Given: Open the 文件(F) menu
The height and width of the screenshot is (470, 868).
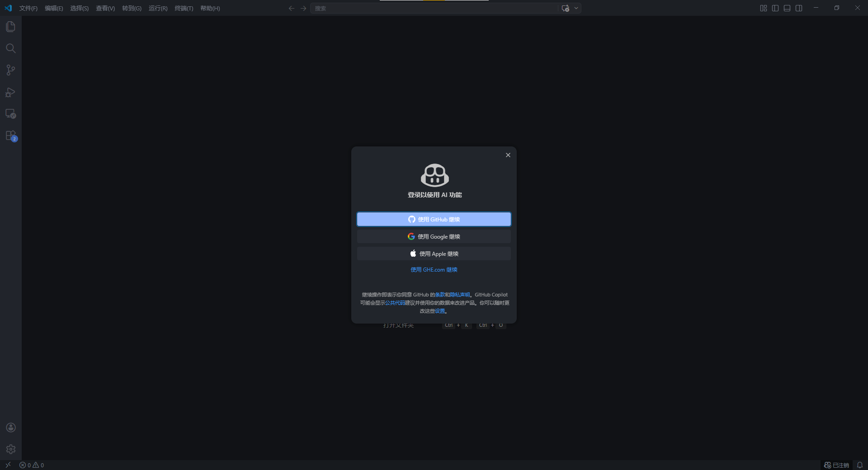Looking at the screenshot, I should click(x=28, y=8).
